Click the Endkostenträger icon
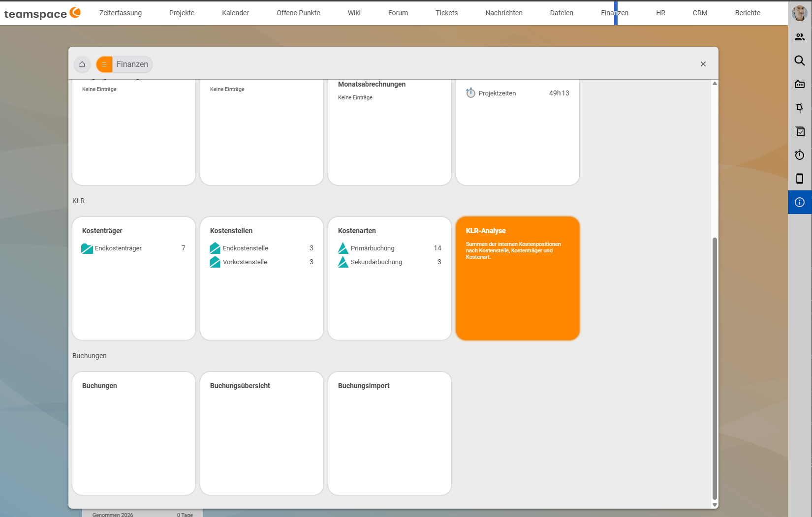Image resolution: width=812 pixels, height=517 pixels. pos(87,248)
